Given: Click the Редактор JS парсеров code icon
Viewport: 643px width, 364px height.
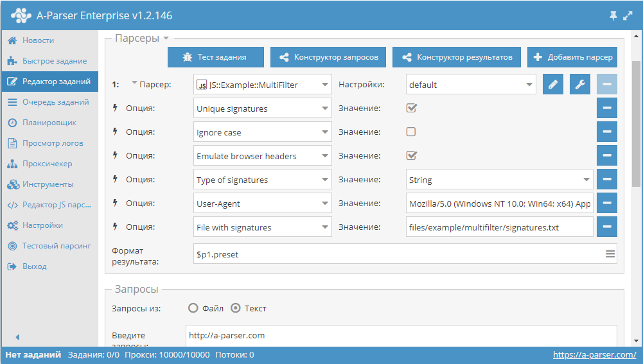Looking at the screenshot, I should coord(13,205).
